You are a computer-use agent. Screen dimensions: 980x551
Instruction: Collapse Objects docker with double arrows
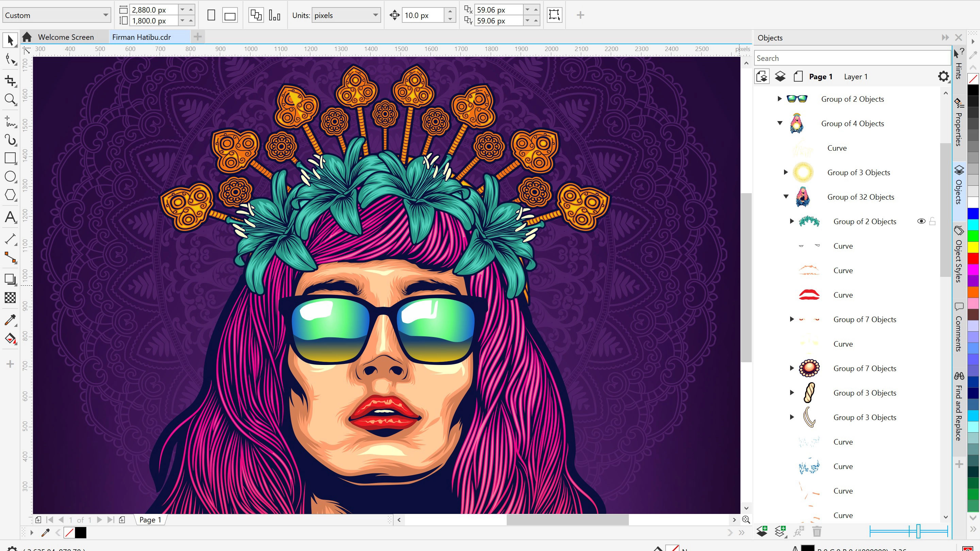pos(945,37)
